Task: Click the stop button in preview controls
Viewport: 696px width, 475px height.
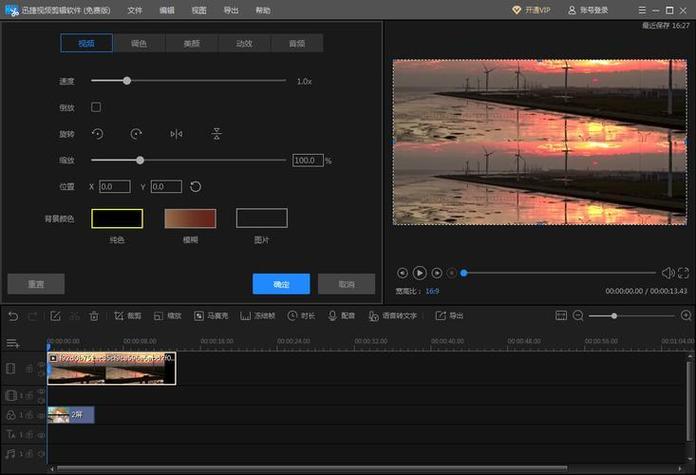Action: (452, 273)
